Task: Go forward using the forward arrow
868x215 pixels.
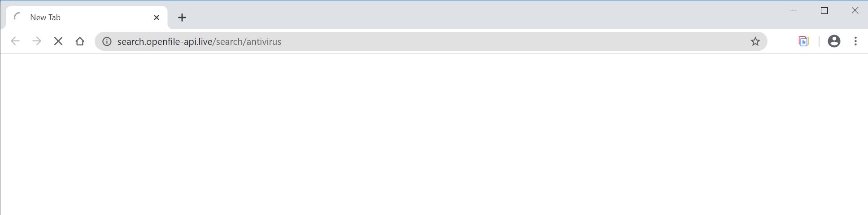Action: [x=37, y=41]
